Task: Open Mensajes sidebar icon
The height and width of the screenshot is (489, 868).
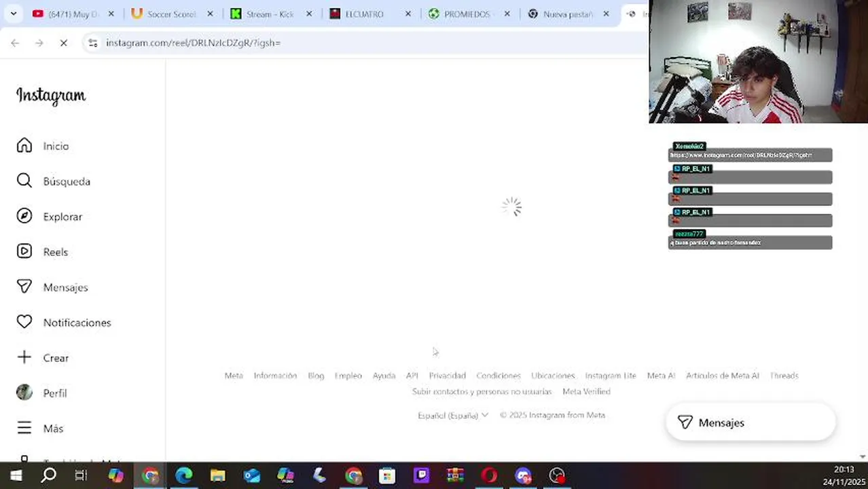Action: 24,287
